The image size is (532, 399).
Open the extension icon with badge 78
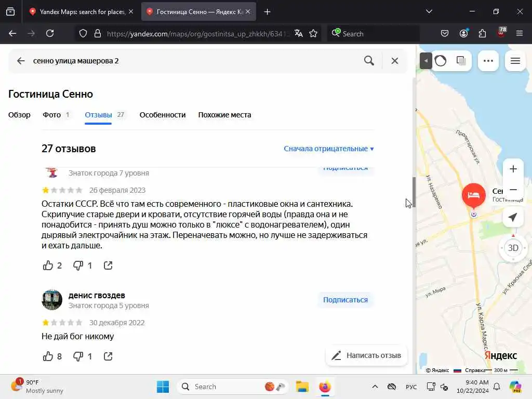501,33
